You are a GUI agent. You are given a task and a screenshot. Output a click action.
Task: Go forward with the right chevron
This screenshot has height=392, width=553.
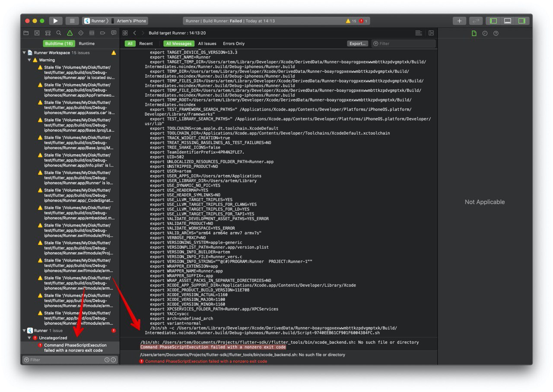[x=143, y=33]
